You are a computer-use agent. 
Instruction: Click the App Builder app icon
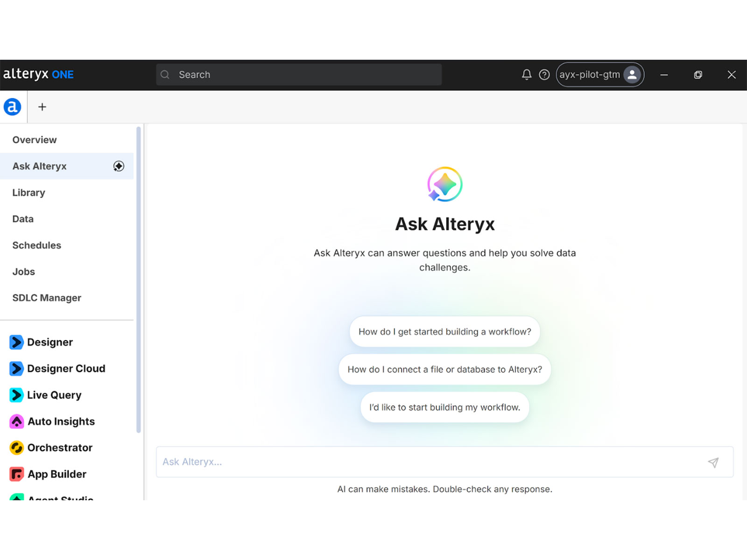coord(16,474)
